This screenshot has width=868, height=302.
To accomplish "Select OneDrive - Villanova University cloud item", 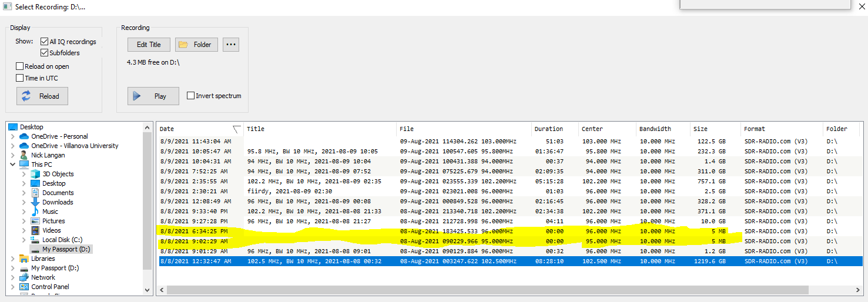I will 75,146.
